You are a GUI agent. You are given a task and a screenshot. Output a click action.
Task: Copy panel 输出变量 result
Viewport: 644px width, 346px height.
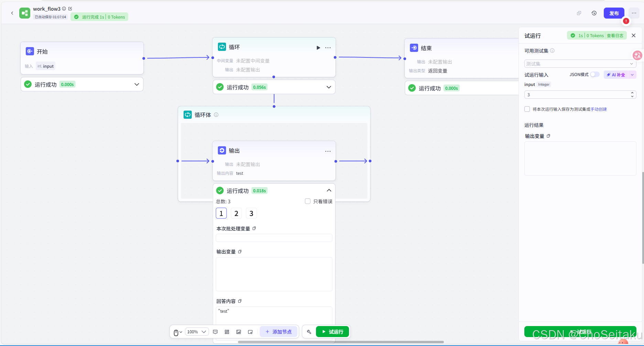549,136
